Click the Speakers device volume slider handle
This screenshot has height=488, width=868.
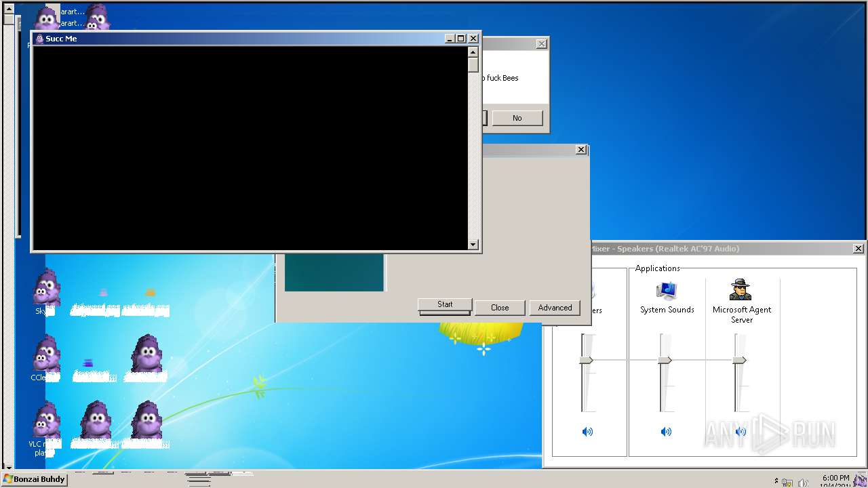pos(587,360)
